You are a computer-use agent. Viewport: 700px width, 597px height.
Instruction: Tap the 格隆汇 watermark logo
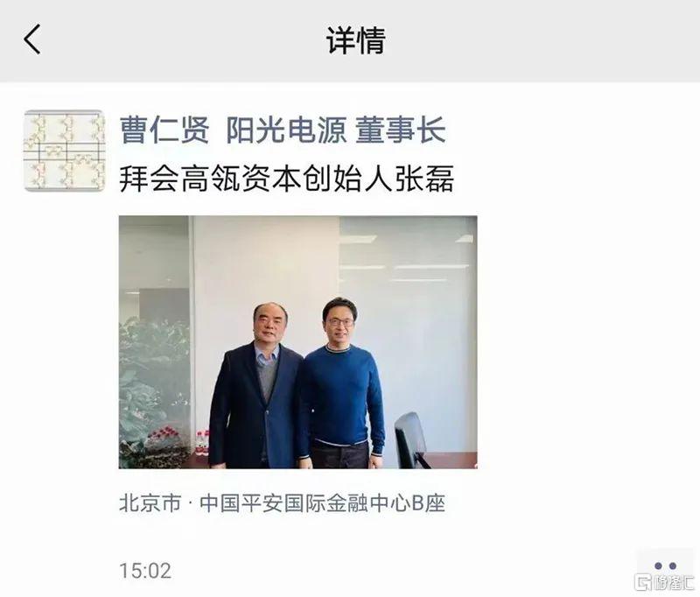(x=664, y=583)
